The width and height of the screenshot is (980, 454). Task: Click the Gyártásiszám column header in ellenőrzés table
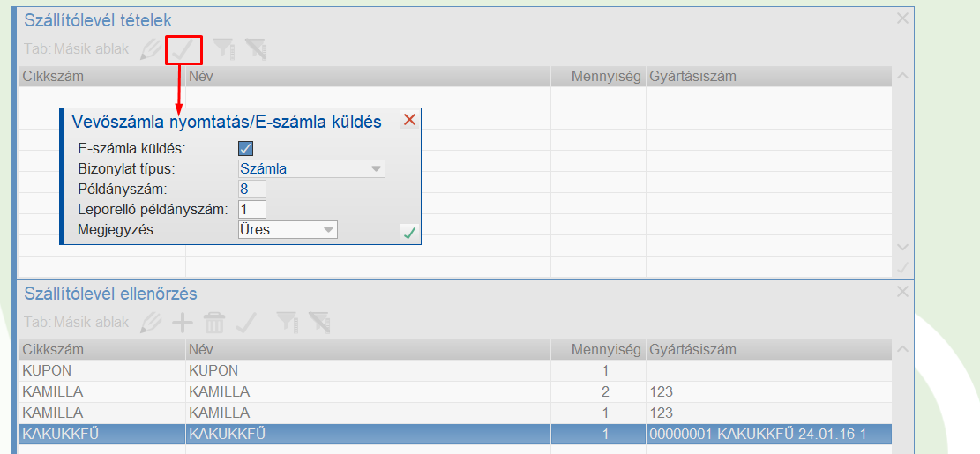pyautogui.click(x=692, y=350)
